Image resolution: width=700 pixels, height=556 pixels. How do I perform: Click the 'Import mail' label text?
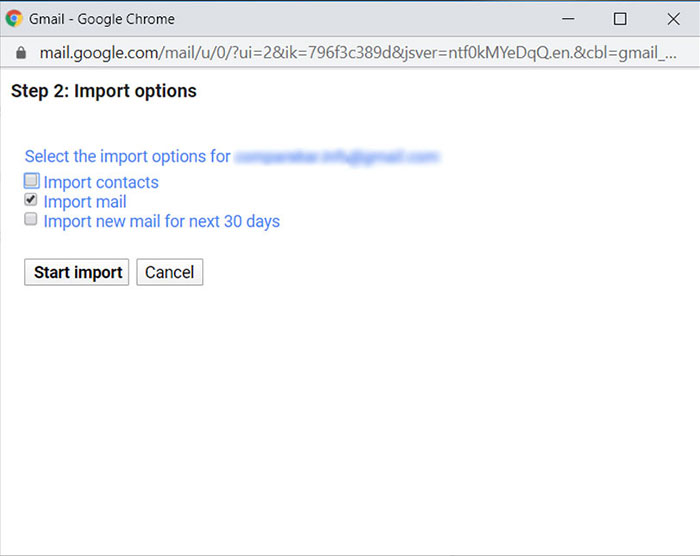(85, 202)
